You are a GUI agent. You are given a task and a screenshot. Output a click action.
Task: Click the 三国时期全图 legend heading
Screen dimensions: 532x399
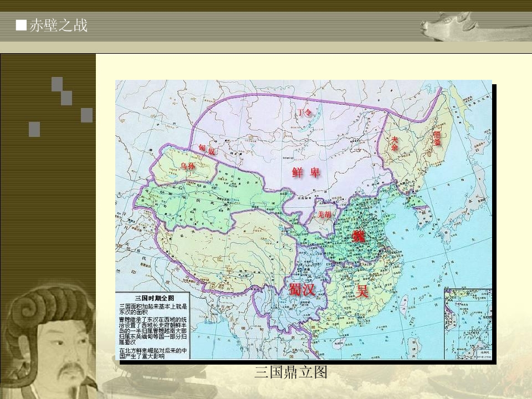155,298
